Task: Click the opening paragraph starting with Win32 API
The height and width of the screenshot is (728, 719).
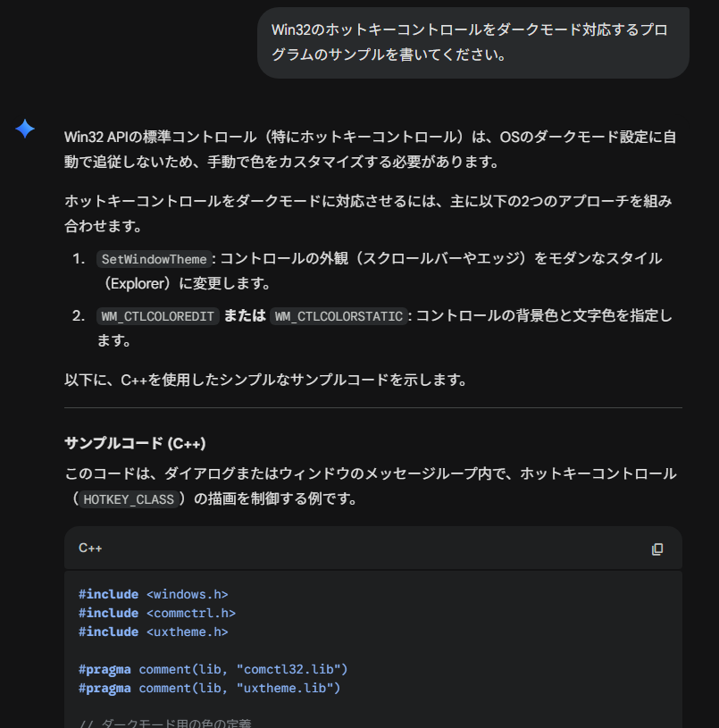Action: tap(370, 149)
